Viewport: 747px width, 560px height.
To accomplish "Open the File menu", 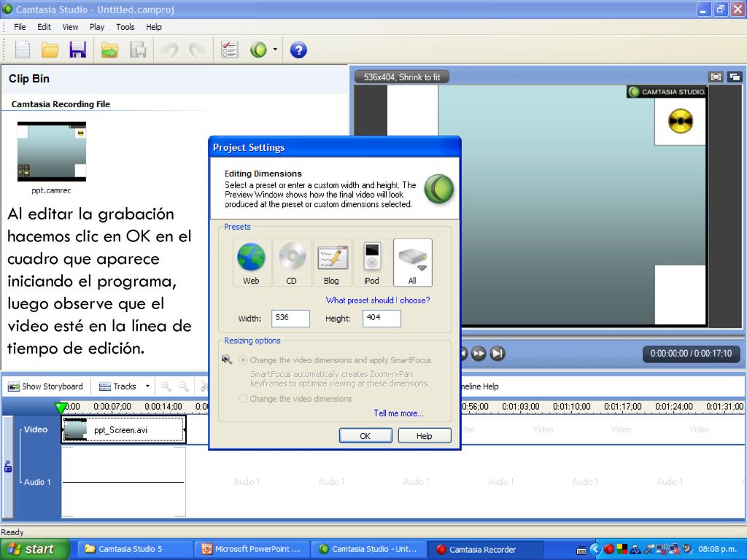I will pyautogui.click(x=20, y=27).
